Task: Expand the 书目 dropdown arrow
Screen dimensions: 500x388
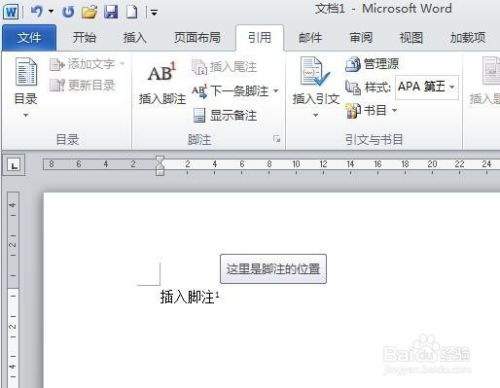Action: coord(394,110)
